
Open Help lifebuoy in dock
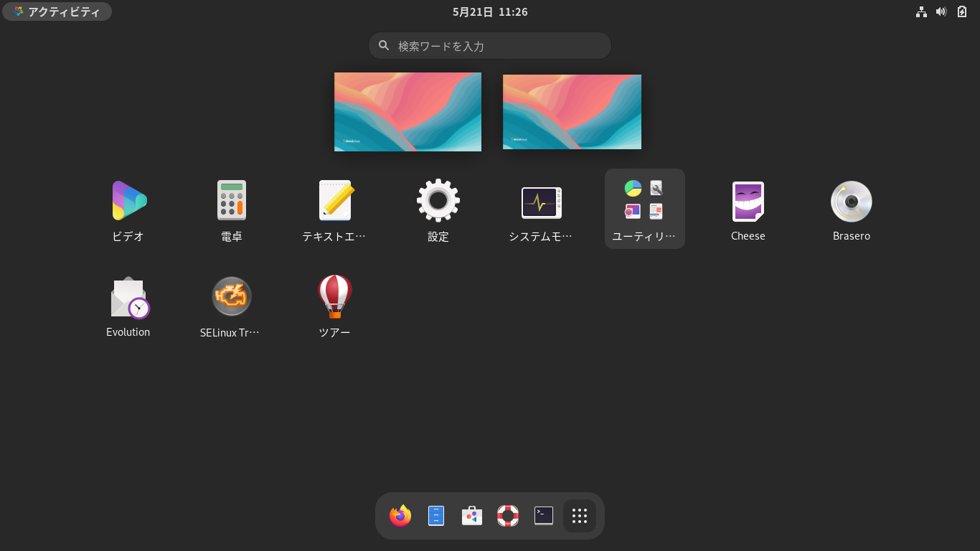[508, 515]
